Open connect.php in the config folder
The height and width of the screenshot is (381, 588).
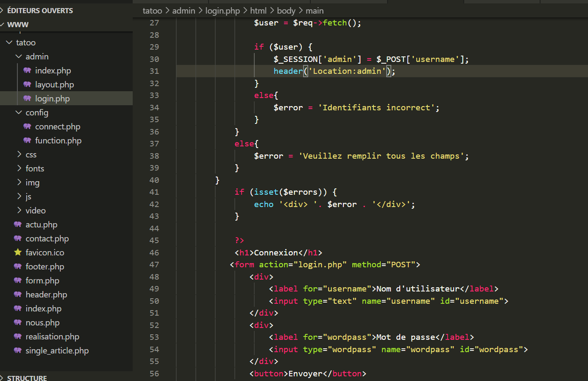58,126
